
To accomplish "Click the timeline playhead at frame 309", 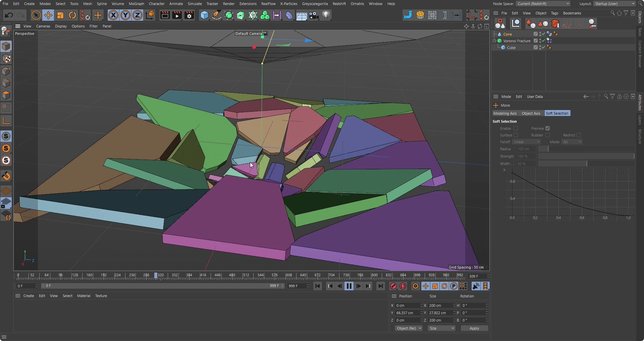I will pyautogui.click(x=156, y=275).
